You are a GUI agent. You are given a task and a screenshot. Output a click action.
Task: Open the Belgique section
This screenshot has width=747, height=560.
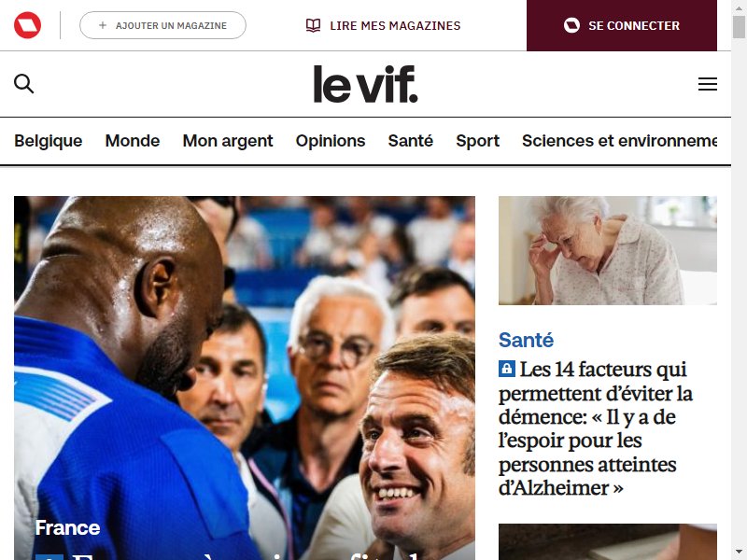[x=49, y=141]
